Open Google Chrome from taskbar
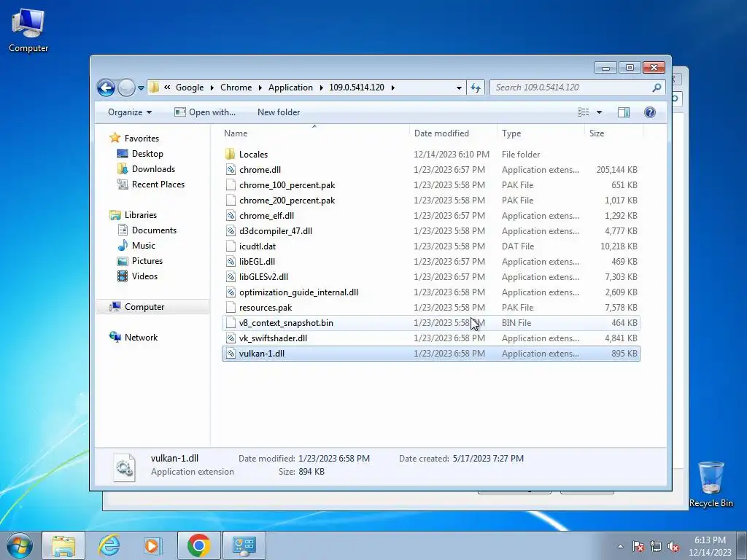 [x=198, y=545]
